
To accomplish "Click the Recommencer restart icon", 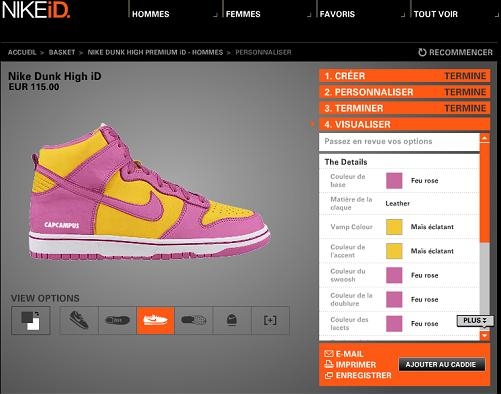I will (422, 52).
